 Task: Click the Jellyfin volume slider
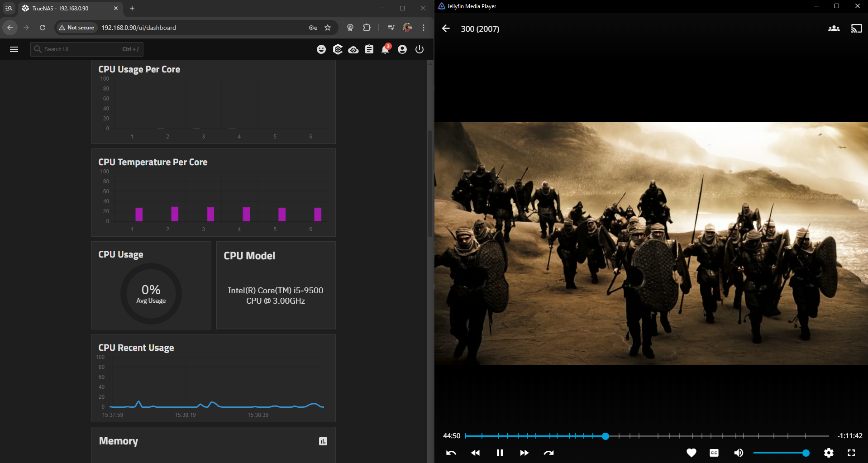coord(782,453)
